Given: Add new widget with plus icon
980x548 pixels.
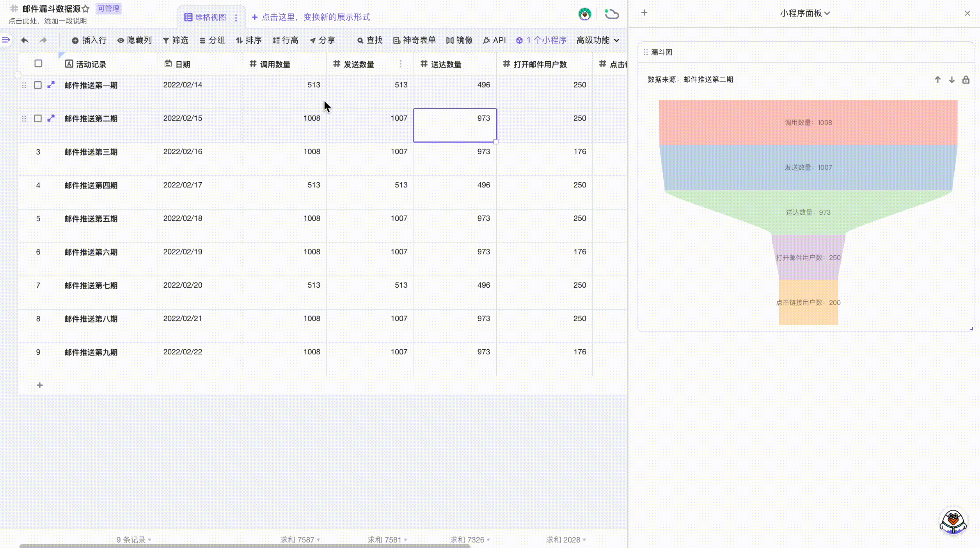Looking at the screenshot, I should [644, 13].
